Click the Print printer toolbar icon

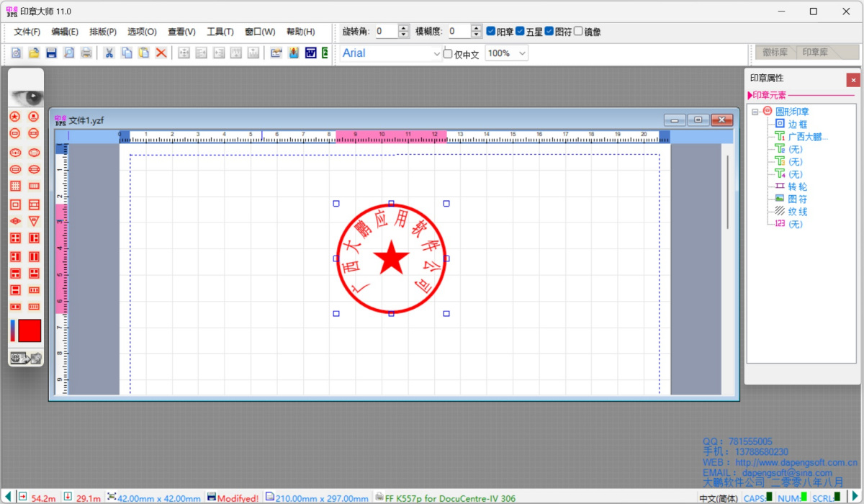coord(86,53)
